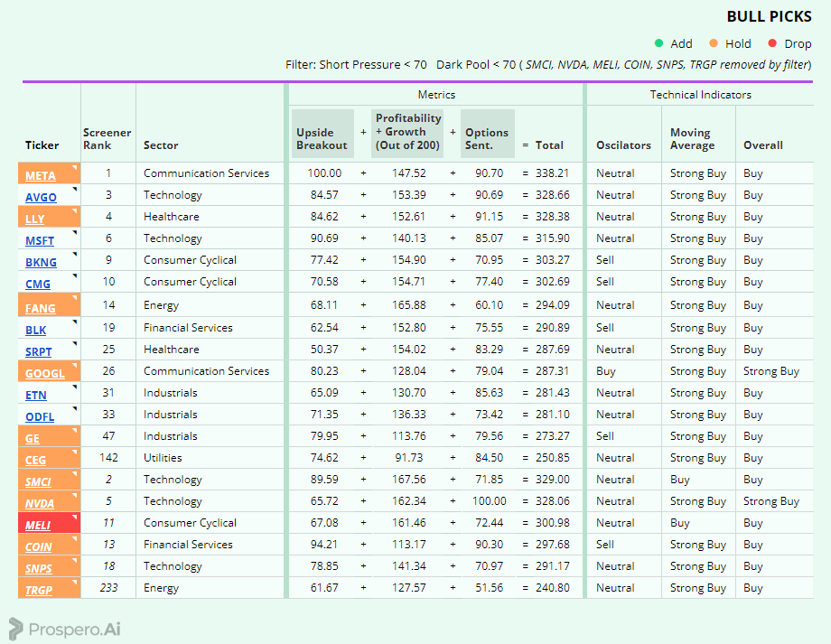Select SMCI's Moving Average Buy cell
Screen dimensions: 831x644
click(x=680, y=479)
